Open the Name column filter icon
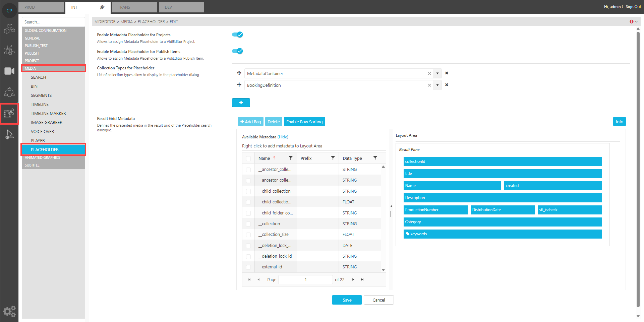This screenshot has width=644, height=322. click(x=291, y=158)
